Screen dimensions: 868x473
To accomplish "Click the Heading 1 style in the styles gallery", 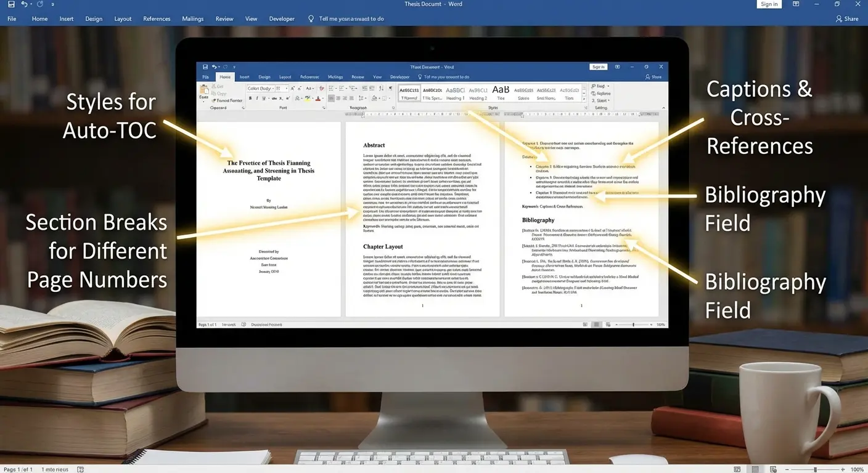I will point(455,92).
